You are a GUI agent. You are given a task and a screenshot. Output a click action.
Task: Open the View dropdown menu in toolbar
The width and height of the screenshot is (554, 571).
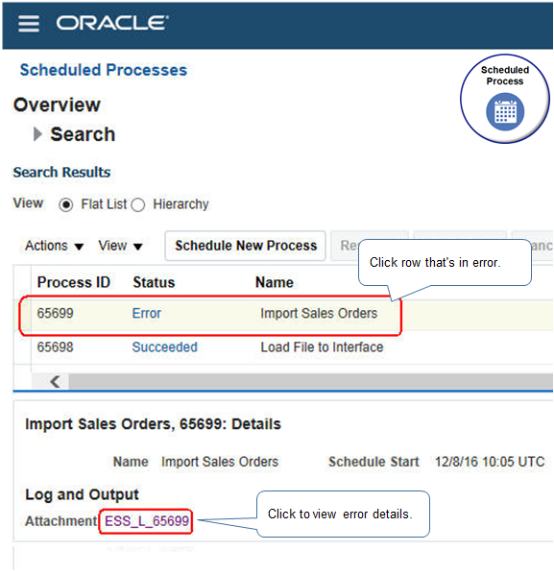click(120, 246)
